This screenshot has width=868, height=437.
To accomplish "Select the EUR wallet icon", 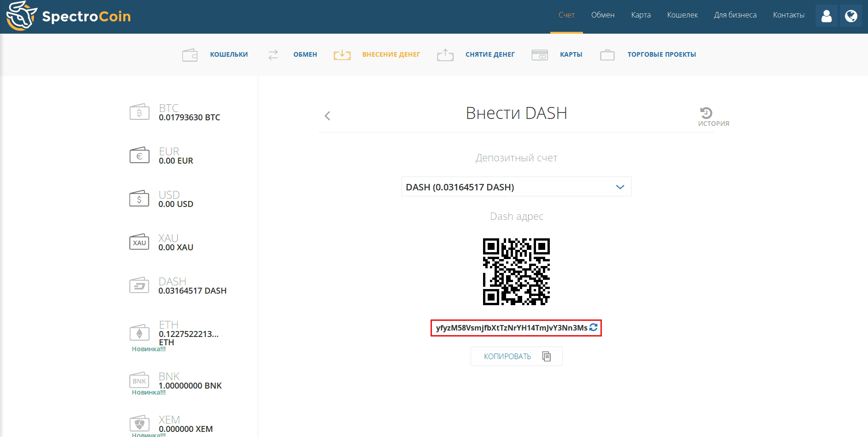I will (139, 155).
